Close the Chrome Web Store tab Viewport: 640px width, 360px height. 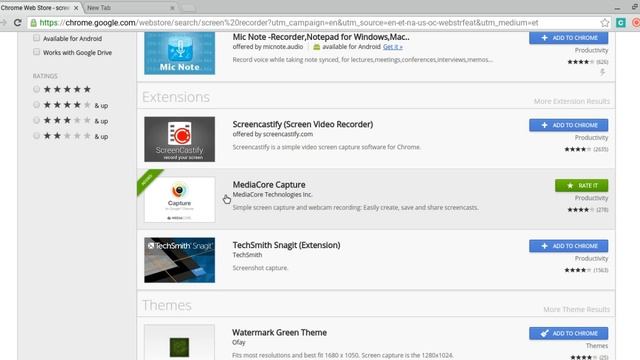pos(76,8)
